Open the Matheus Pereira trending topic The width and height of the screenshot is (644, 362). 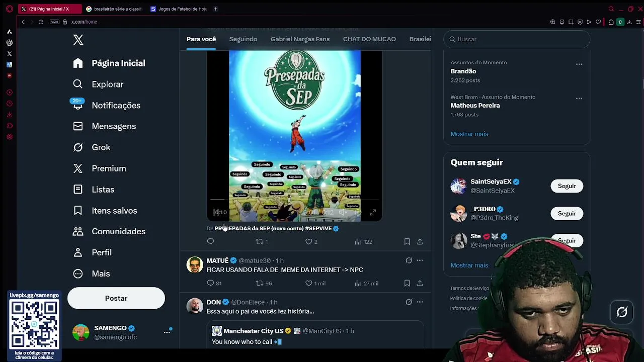475,106
